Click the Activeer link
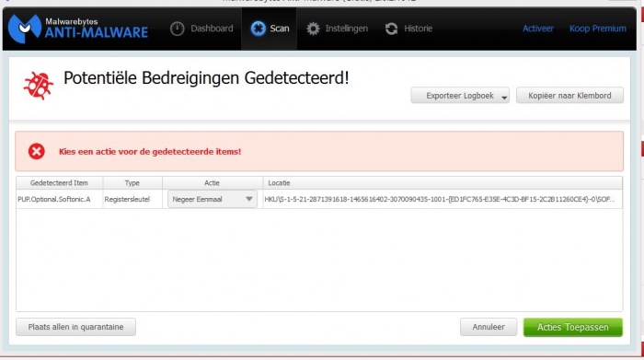Viewport: 644px width, 360px height. (538, 29)
